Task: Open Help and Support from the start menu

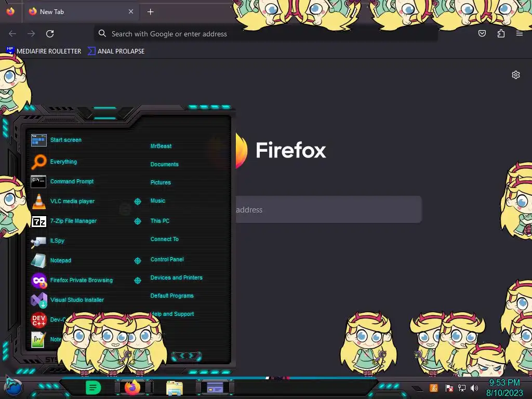Action: click(173, 314)
